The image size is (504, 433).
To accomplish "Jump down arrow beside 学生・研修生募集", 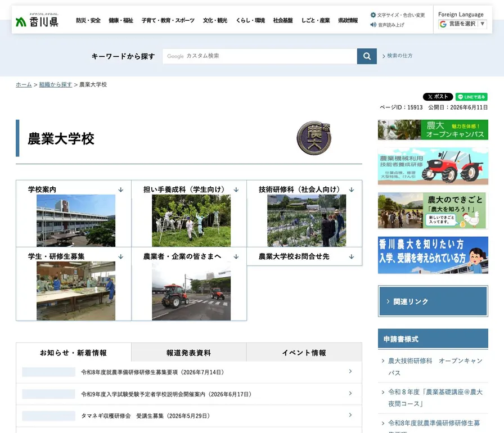I will [121, 256].
